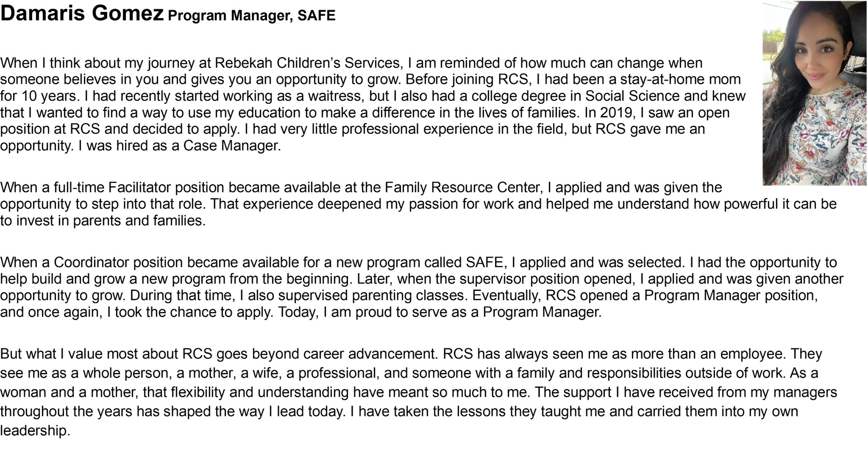Click the words "flexibility and understanding"
868x456 pixels.
260,392
